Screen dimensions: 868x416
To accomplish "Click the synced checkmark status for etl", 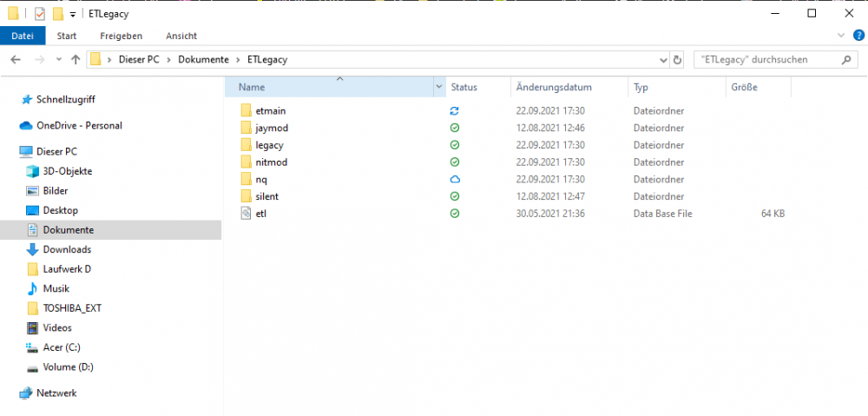I will coord(455,214).
